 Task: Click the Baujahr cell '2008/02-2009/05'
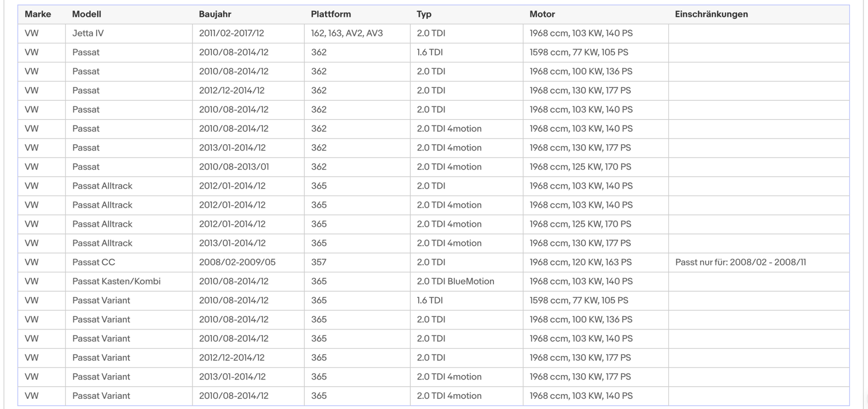pyautogui.click(x=248, y=262)
